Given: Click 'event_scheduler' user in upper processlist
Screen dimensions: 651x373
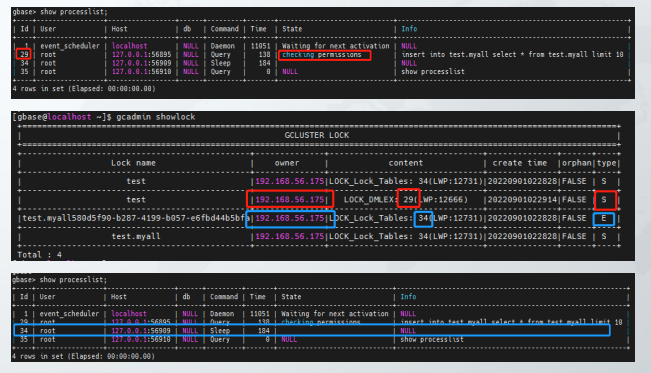Looking at the screenshot, I should click(70, 46).
